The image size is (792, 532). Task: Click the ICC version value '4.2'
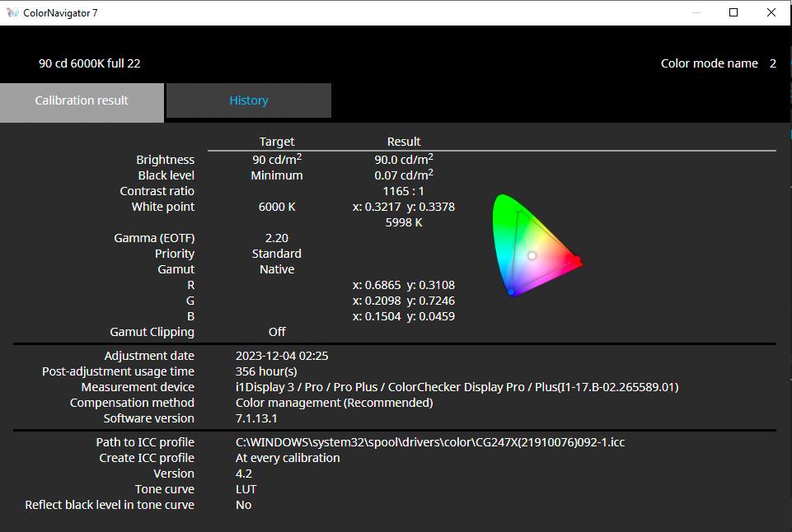pyautogui.click(x=244, y=474)
